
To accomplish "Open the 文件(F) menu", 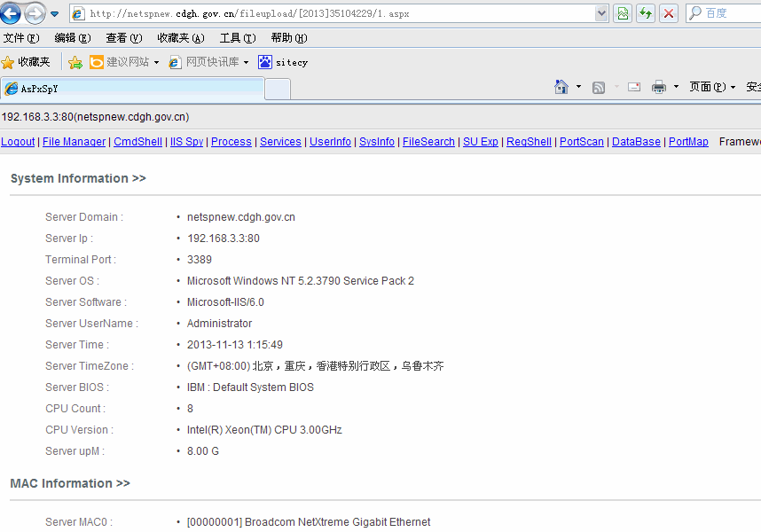I will 21,38.
